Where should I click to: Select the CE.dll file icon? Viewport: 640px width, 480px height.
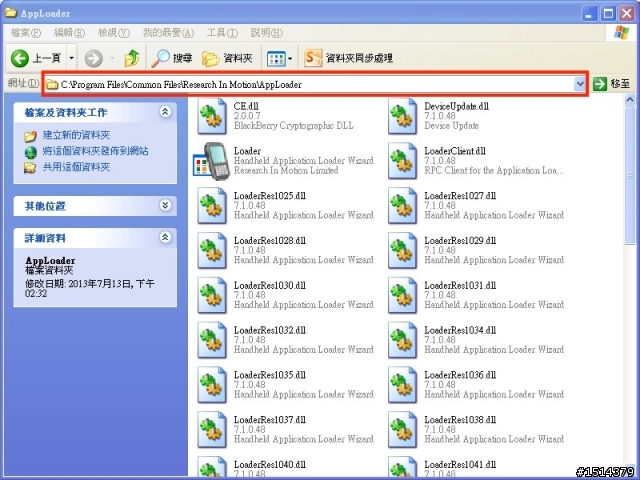[212, 117]
